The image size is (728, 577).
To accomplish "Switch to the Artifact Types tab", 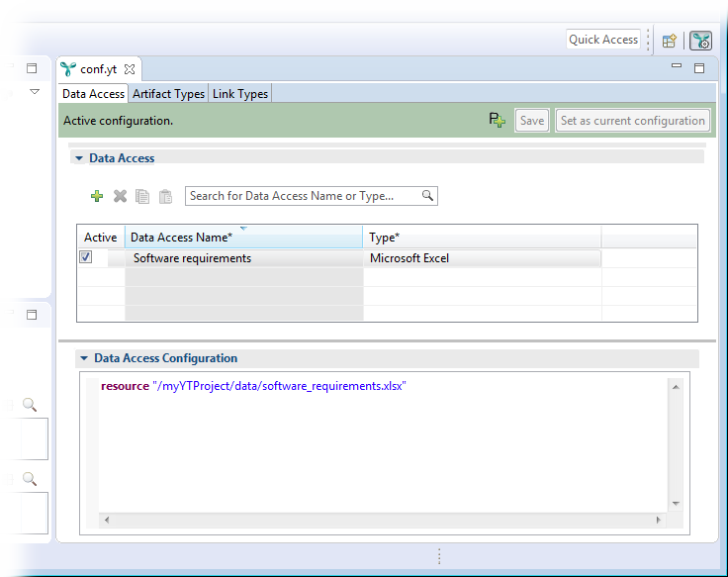I will click(168, 94).
